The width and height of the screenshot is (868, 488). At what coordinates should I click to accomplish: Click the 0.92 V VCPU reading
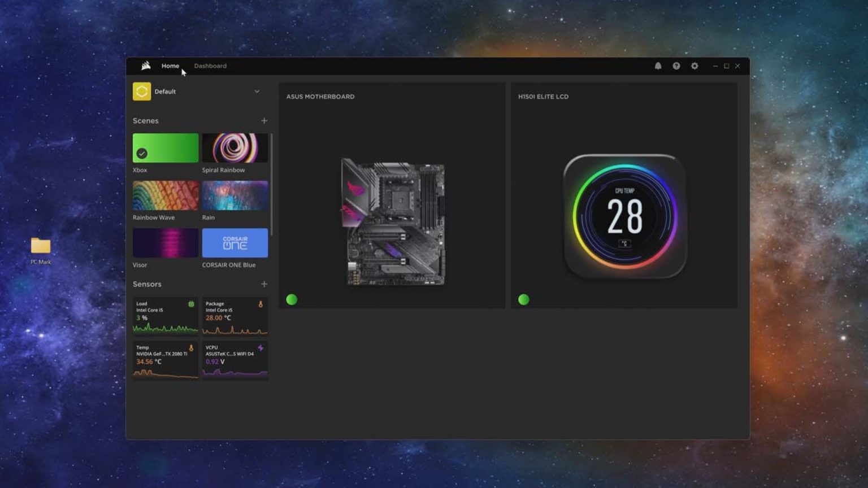215,362
